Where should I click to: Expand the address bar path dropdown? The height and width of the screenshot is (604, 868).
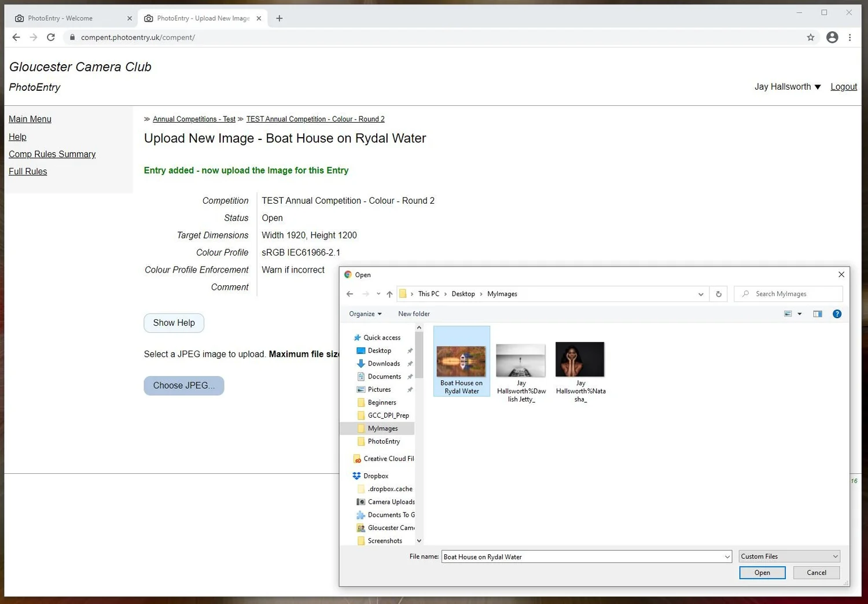tap(701, 294)
